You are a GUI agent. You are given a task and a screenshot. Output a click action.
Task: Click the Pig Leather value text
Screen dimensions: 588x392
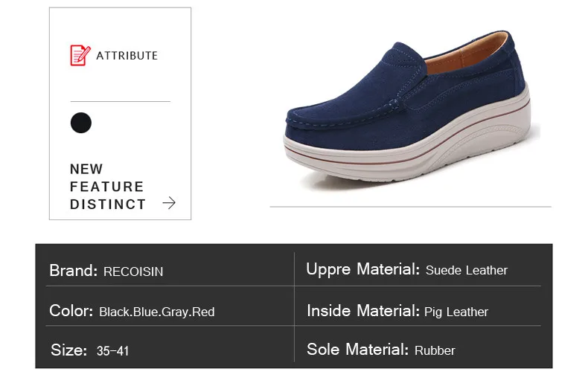[x=456, y=312]
